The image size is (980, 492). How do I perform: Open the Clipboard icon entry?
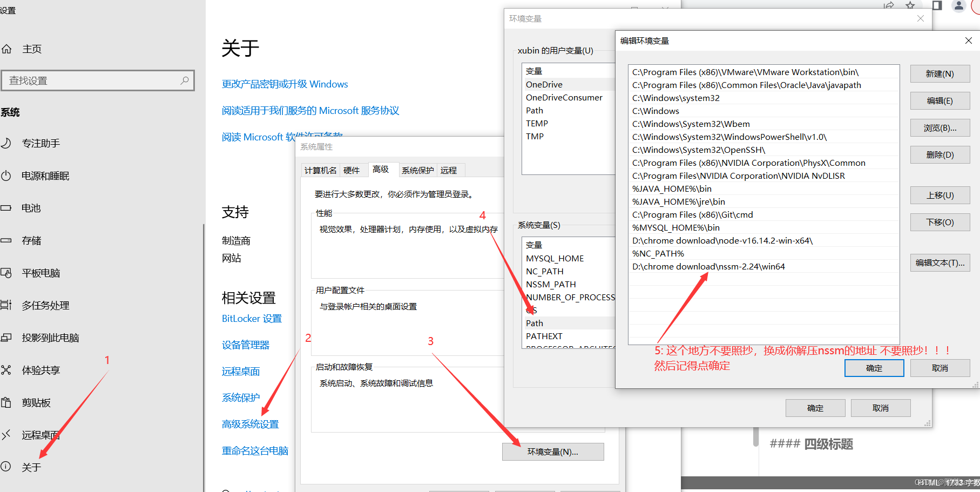(6, 402)
